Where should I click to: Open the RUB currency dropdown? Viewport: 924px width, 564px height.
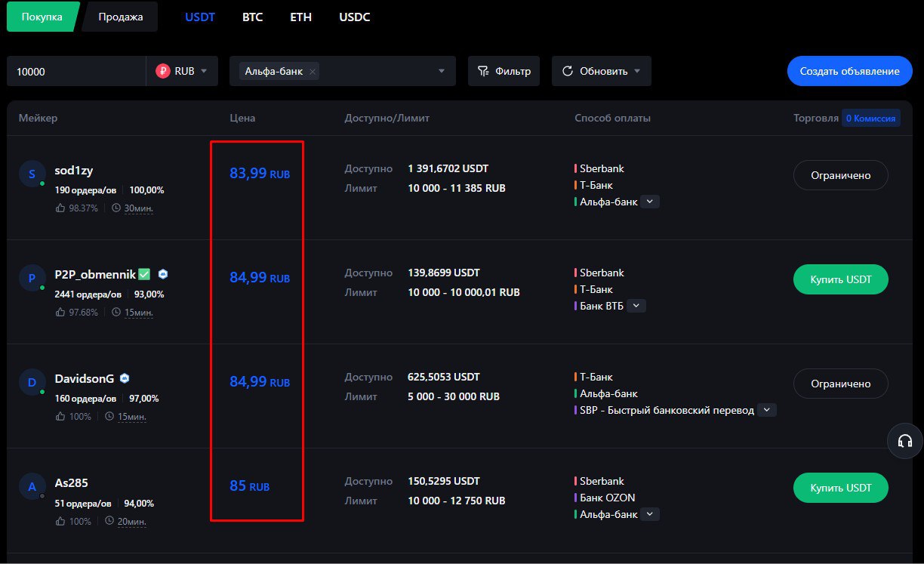tap(182, 71)
